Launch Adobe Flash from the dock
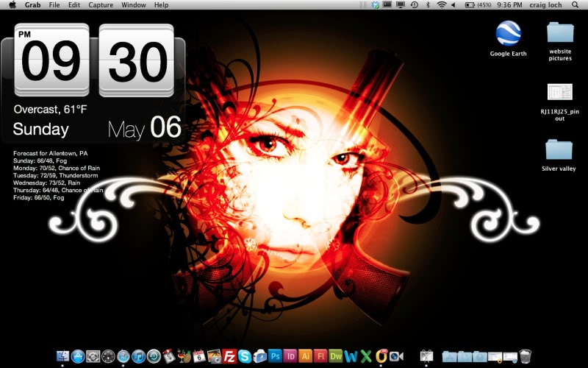This screenshot has height=368, width=588. coord(320,356)
